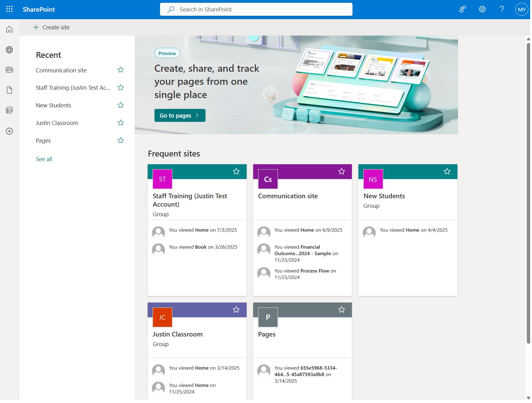The height and width of the screenshot is (403, 532).
Task: Open the See all link under Recent
Action: click(x=44, y=159)
